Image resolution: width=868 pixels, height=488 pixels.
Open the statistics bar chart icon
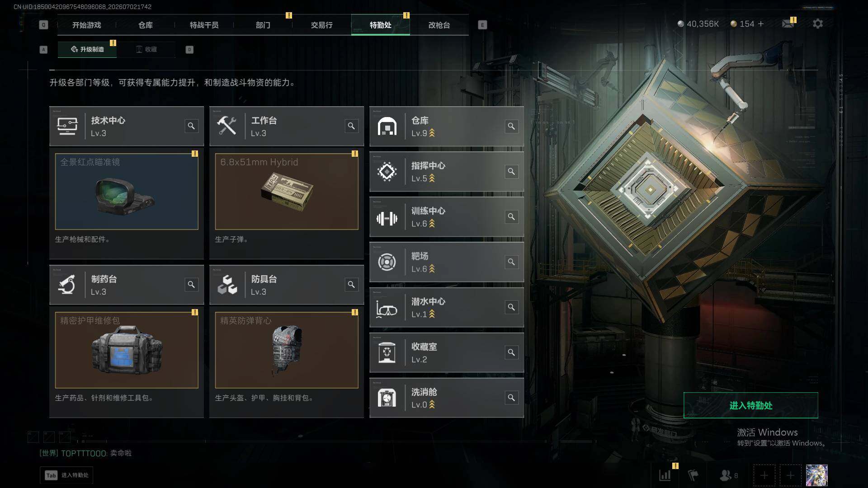coord(665,475)
